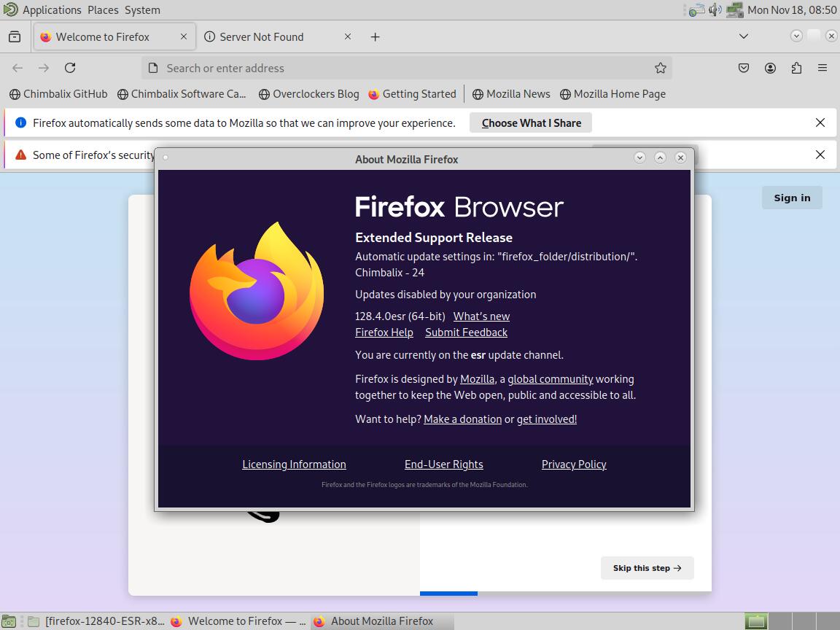
Task: Switch to firefox-12840-ESR taskbar window
Action: point(95,621)
